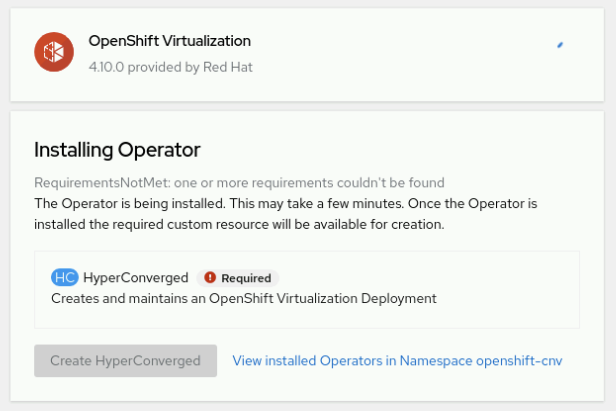This screenshot has height=411, width=616.
Task: Click the OpenShift Virtualization title text
Action: coord(169,41)
